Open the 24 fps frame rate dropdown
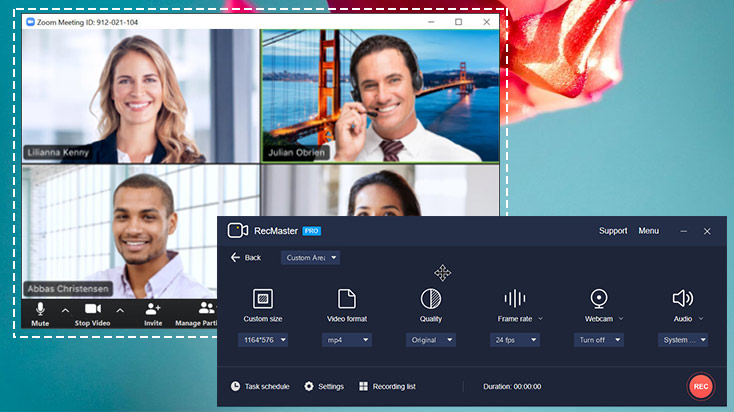Viewport: 734px width, 412px height. pyautogui.click(x=514, y=340)
